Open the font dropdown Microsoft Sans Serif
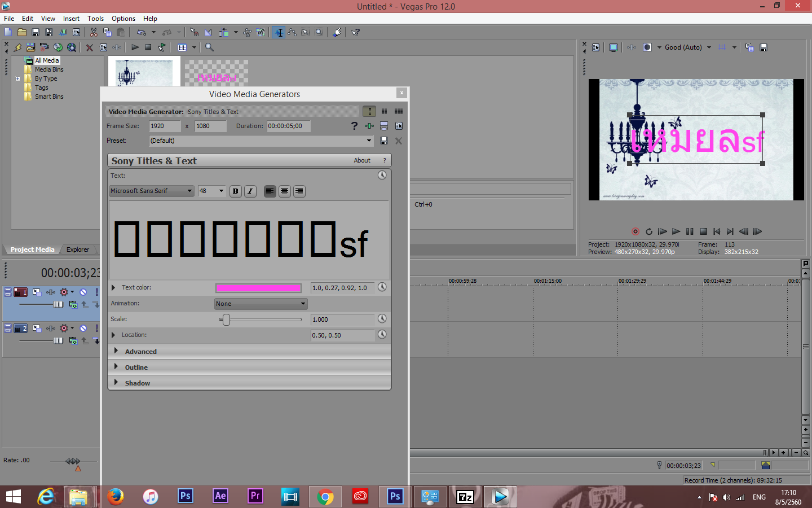The width and height of the screenshot is (812, 508). 151,191
